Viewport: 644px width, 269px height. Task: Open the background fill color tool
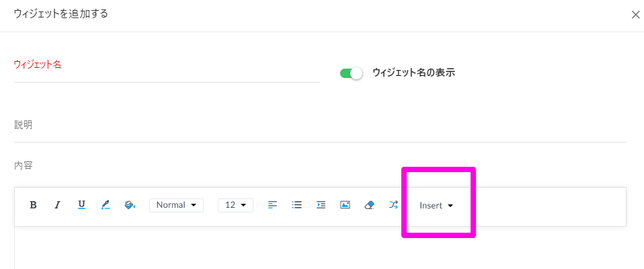130,205
